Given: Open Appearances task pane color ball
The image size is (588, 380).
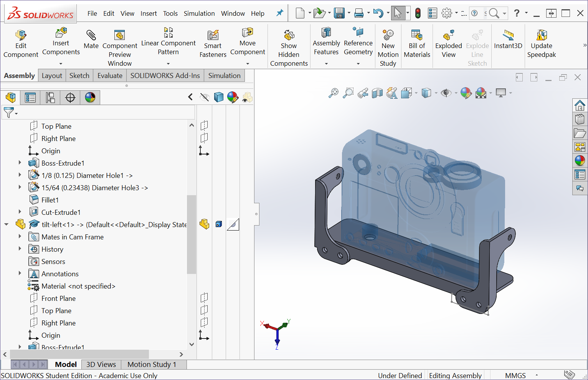Looking at the screenshot, I should (x=580, y=161).
